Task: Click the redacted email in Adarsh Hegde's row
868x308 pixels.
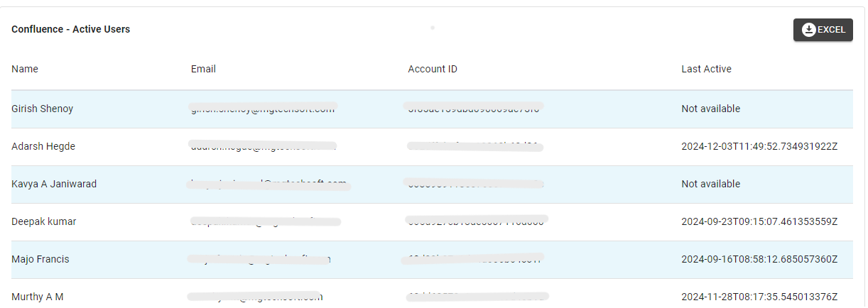Action: pos(262,146)
